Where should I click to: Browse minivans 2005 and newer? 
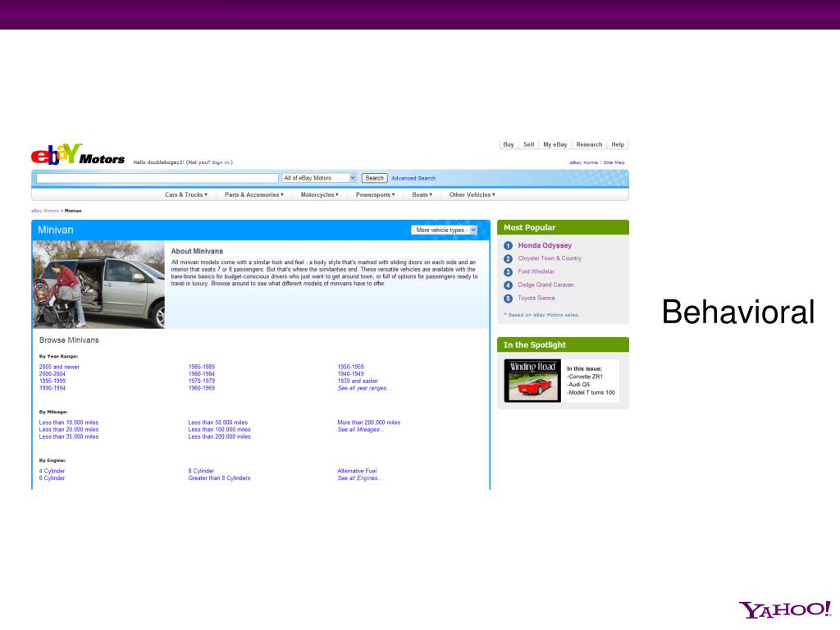(59, 367)
